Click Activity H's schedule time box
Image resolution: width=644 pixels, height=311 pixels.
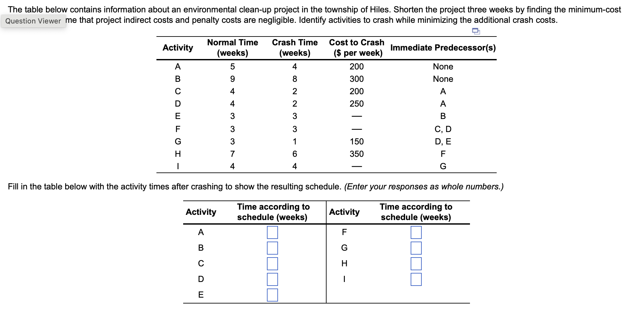point(416,264)
